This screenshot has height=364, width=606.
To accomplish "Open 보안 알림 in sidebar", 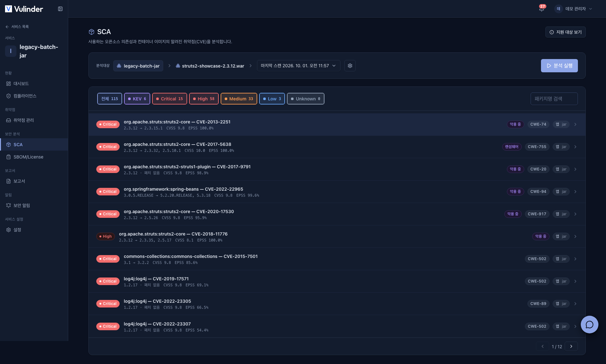I will click(34, 206).
